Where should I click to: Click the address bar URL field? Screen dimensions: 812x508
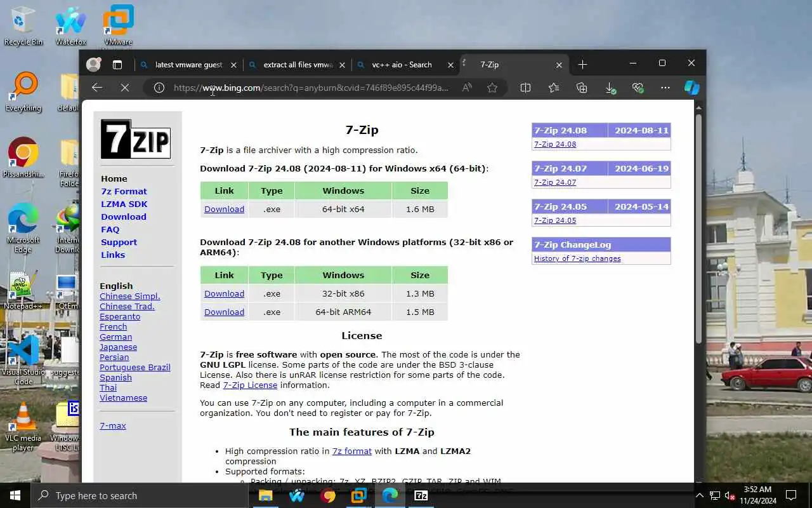311,88
